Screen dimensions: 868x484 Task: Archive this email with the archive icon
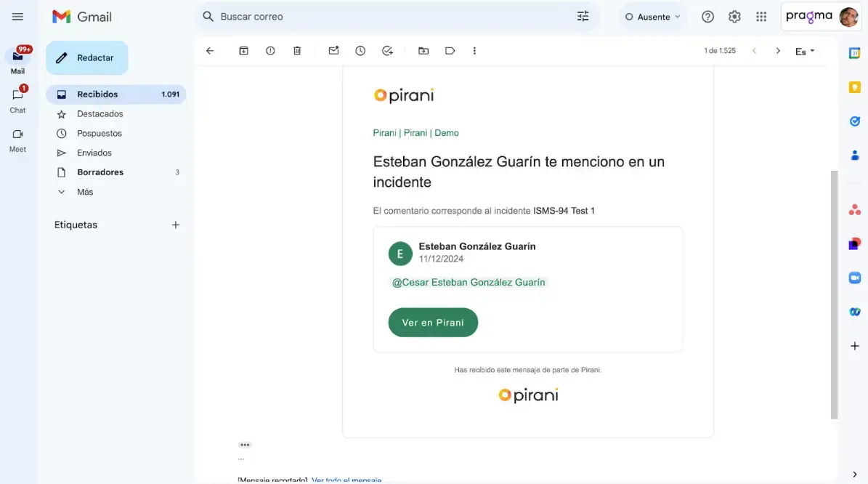point(244,51)
